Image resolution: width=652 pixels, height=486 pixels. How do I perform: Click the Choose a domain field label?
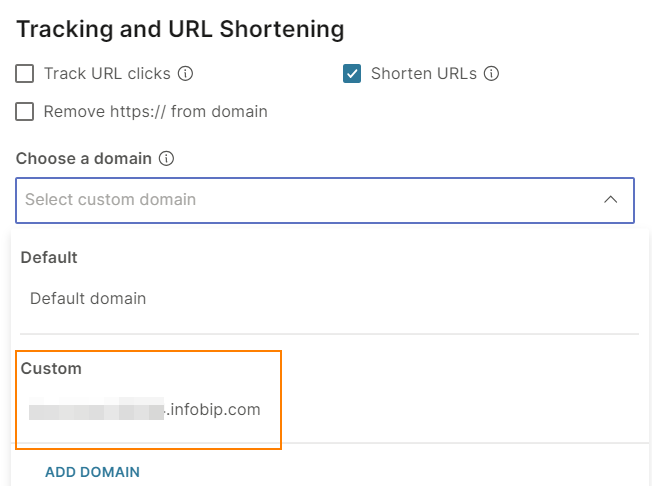tap(84, 158)
